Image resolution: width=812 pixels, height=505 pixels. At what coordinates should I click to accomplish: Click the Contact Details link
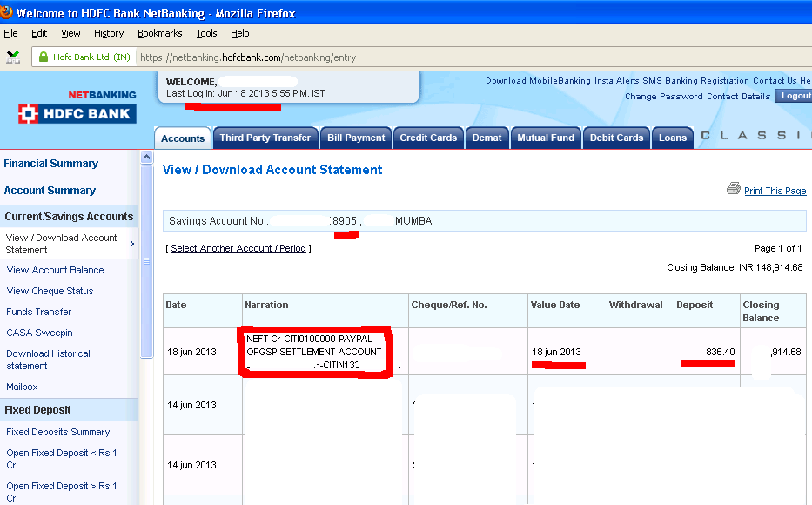[739, 97]
